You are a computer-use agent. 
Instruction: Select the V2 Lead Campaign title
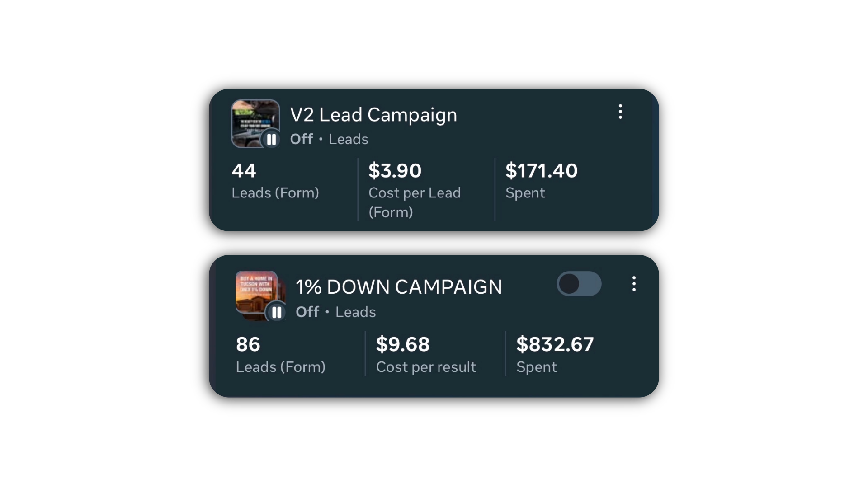coord(373,115)
